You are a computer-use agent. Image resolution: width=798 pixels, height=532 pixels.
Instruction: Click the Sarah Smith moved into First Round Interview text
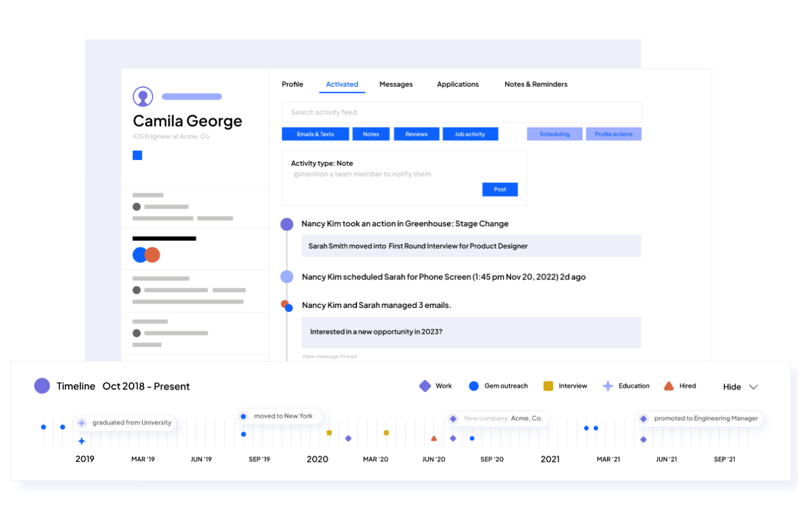click(418, 246)
